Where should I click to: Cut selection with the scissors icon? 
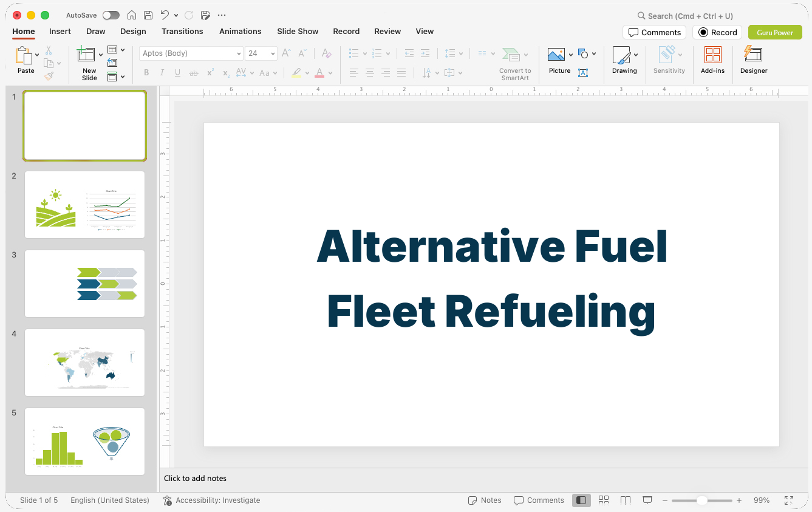tap(49, 50)
